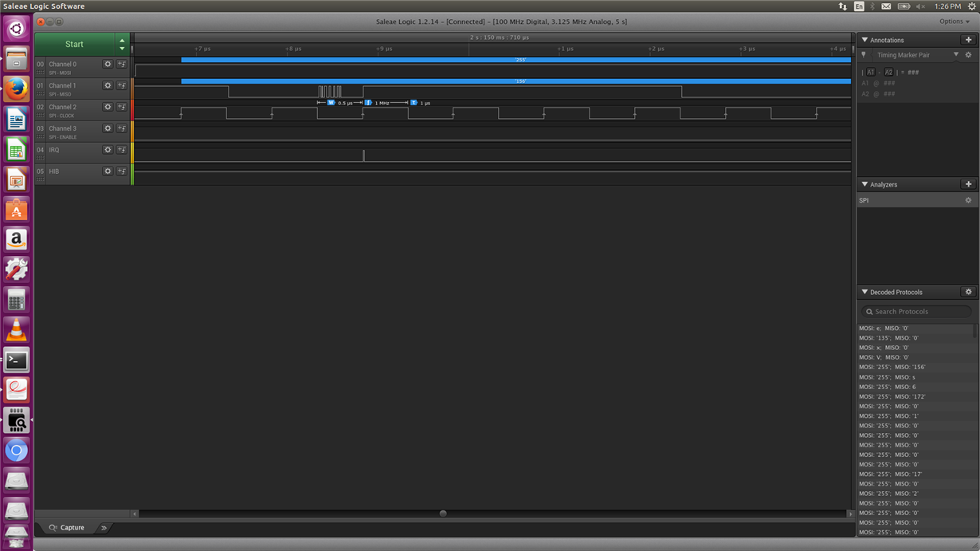The height and width of the screenshot is (551, 980).
Task: Expand the tab list chevrons
Action: 104,528
